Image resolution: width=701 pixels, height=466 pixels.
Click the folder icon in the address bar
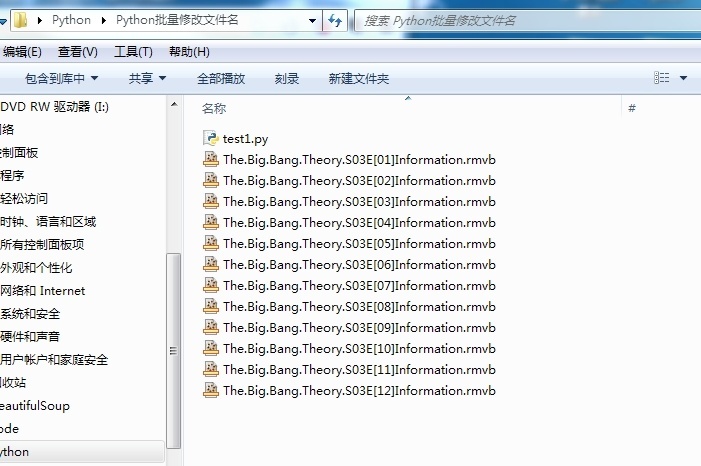[x=21, y=20]
